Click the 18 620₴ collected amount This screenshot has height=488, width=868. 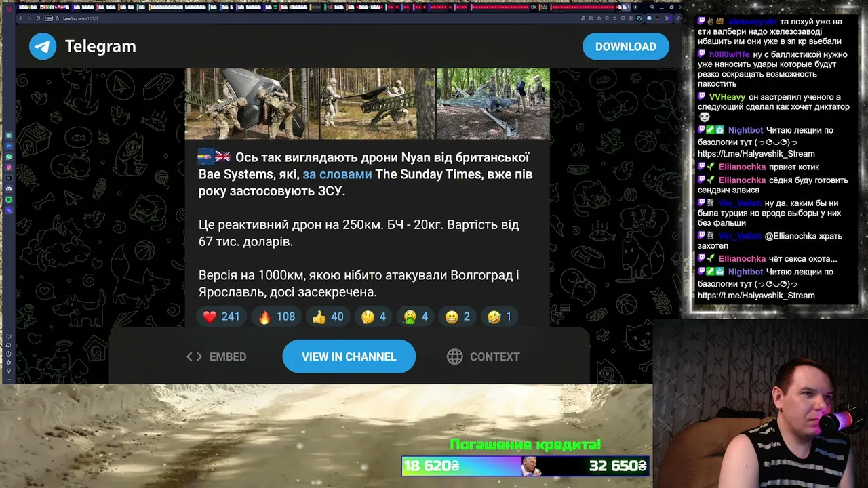click(432, 466)
